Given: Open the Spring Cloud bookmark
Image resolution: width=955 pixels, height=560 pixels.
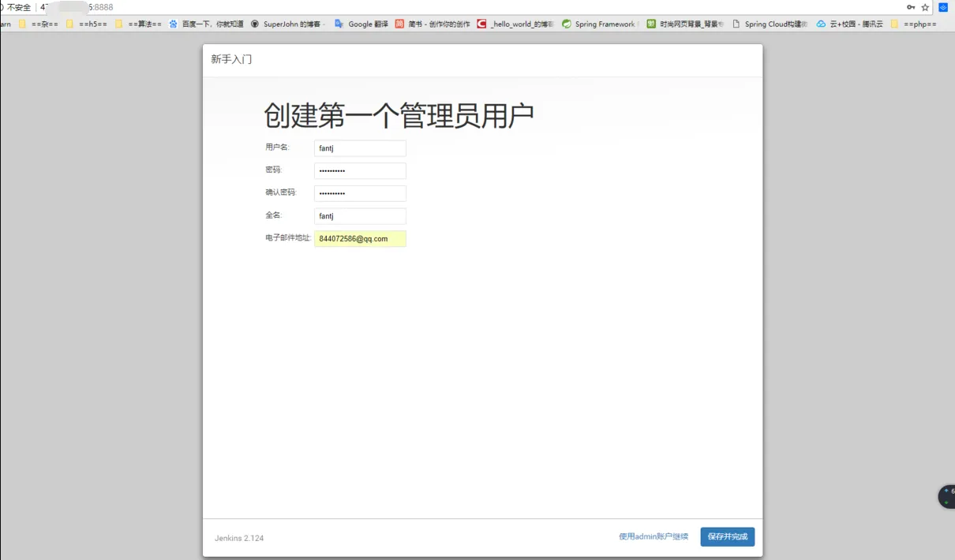Looking at the screenshot, I should pos(770,24).
